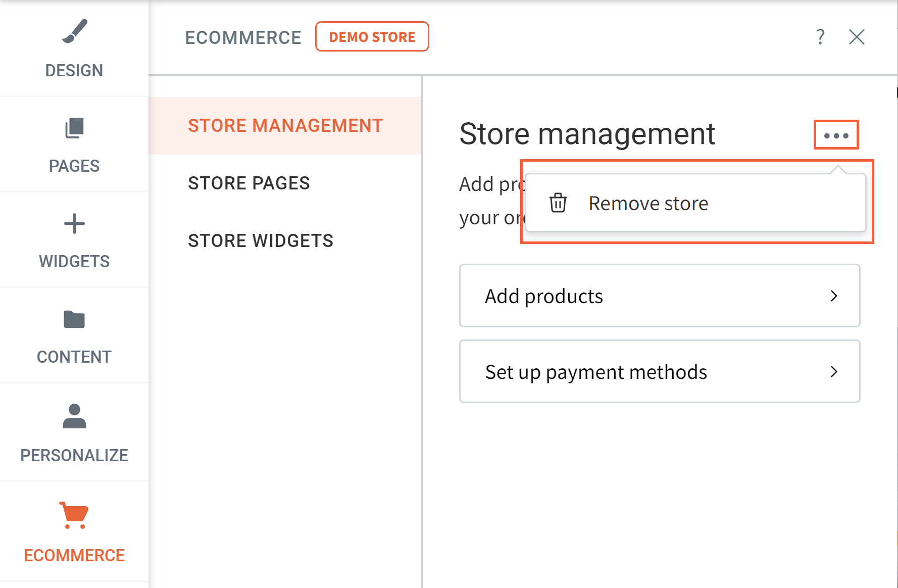Image resolution: width=898 pixels, height=588 pixels.
Task: Click the Demo Store badge button
Action: [x=372, y=37]
